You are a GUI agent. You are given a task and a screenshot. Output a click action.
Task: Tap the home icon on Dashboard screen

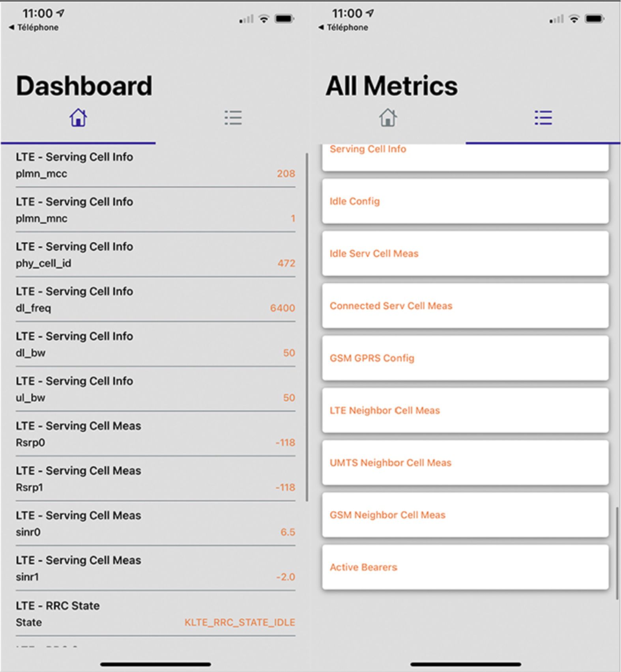[78, 118]
